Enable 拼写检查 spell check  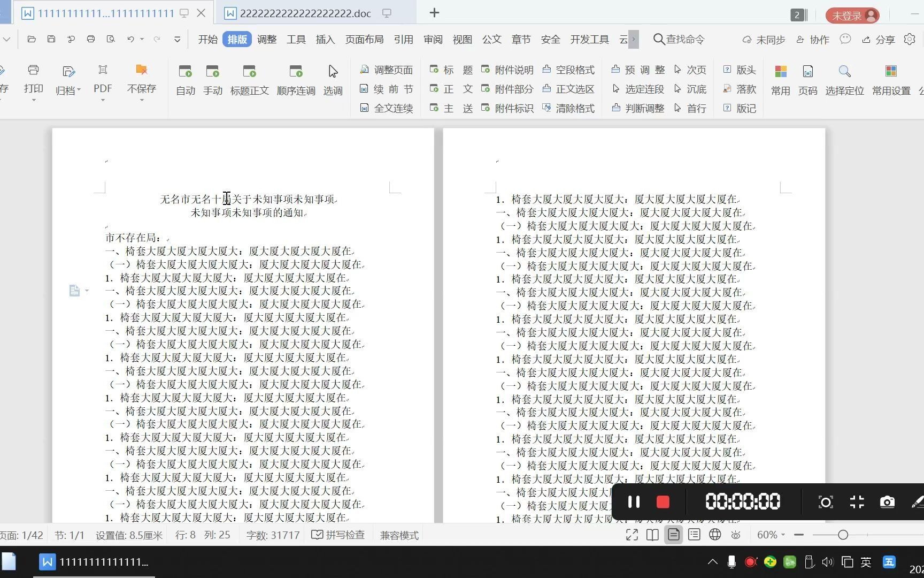[338, 535]
